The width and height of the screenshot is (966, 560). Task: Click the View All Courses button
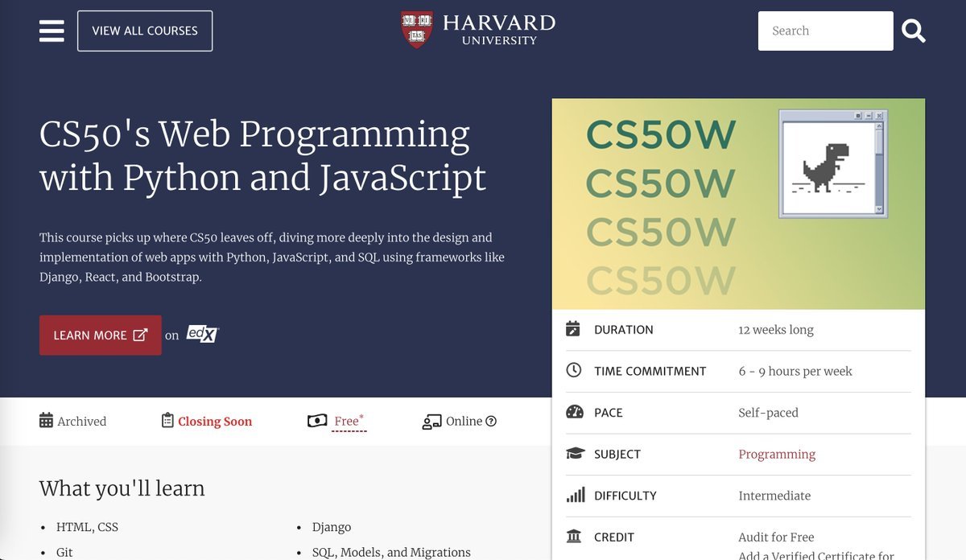pyautogui.click(x=145, y=31)
